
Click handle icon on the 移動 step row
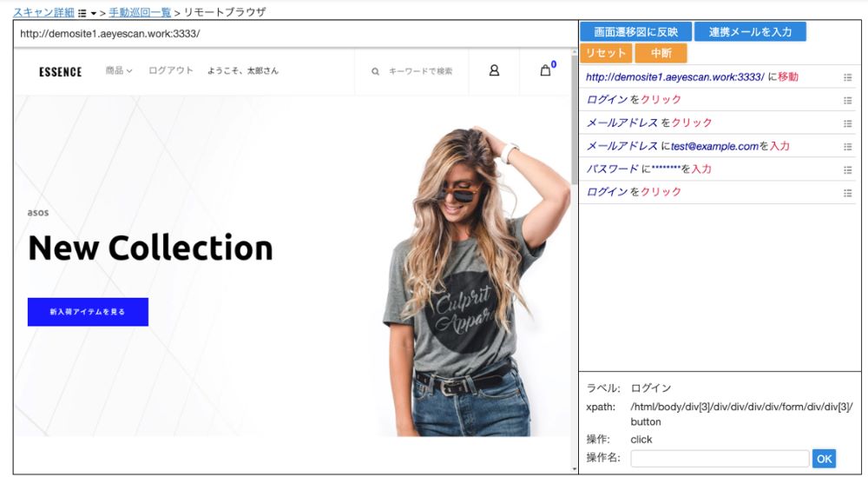[x=847, y=77]
